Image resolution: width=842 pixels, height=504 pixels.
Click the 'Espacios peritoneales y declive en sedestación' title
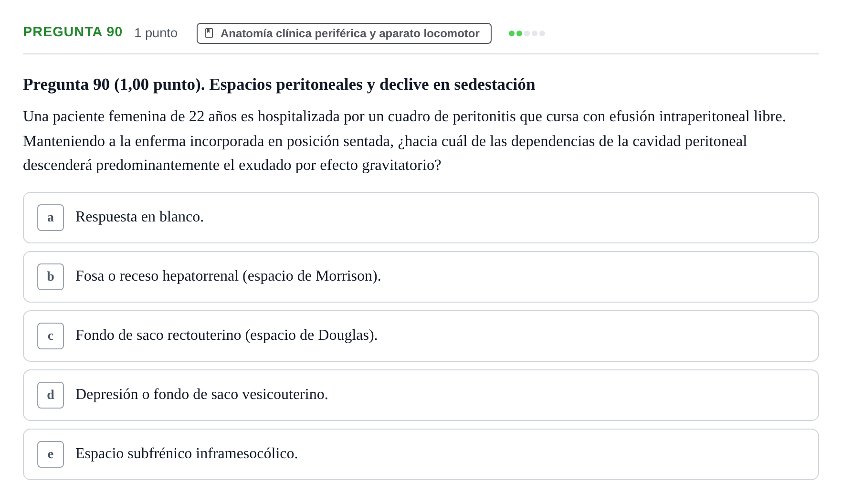(372, 84)
